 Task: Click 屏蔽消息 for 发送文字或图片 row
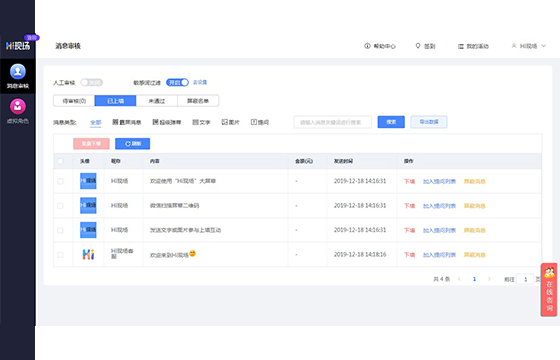[x=475, y=230]
